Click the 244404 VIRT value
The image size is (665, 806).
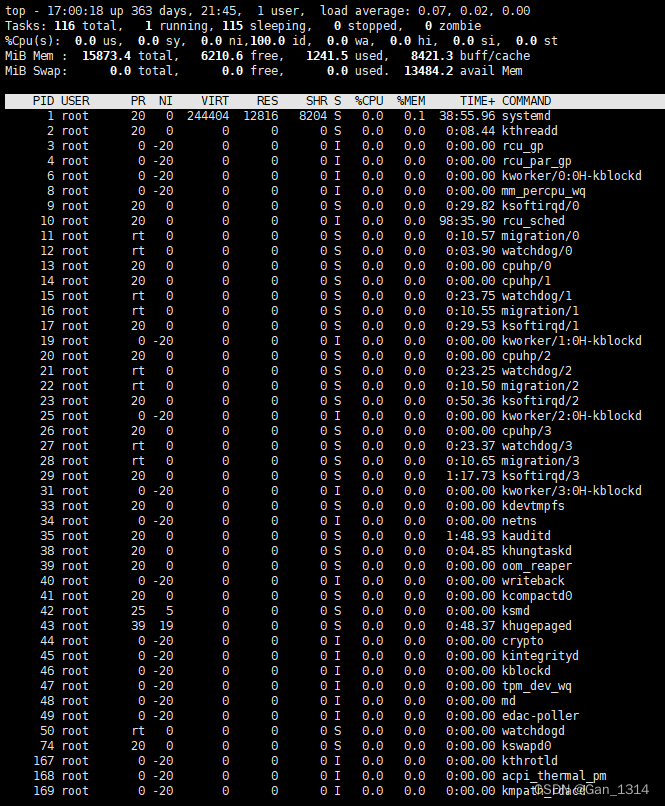(x=208, y=116)
